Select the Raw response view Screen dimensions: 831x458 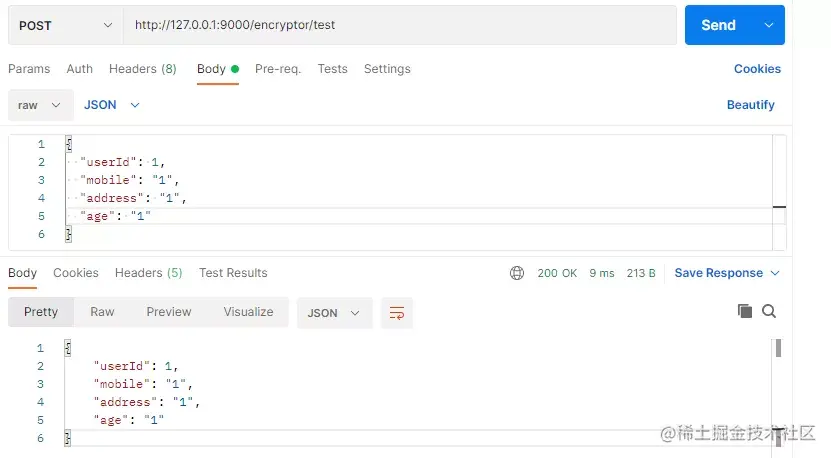tap(102, 312)
